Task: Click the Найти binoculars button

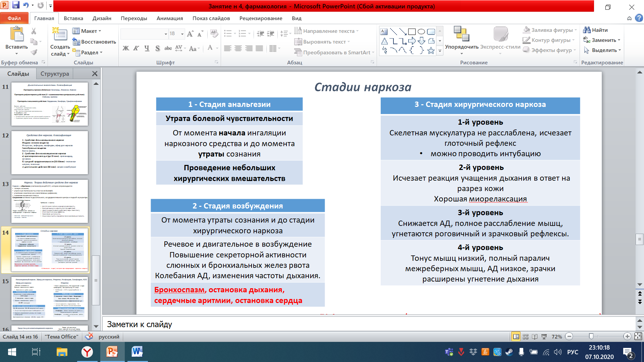Action: (x=595, y=30)
